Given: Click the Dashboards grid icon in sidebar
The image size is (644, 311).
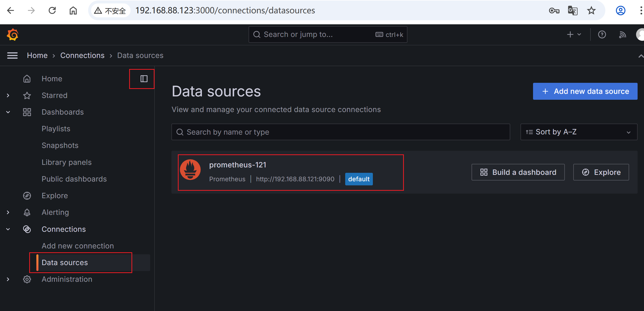Looking at the screenshot, I should (x=27, y=112).
